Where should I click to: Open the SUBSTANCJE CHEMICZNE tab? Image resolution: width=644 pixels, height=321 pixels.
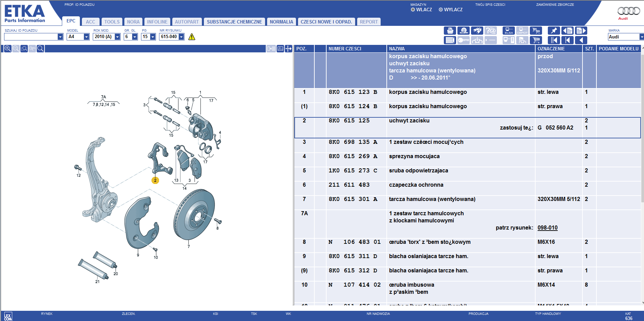[x=234, y=22]
